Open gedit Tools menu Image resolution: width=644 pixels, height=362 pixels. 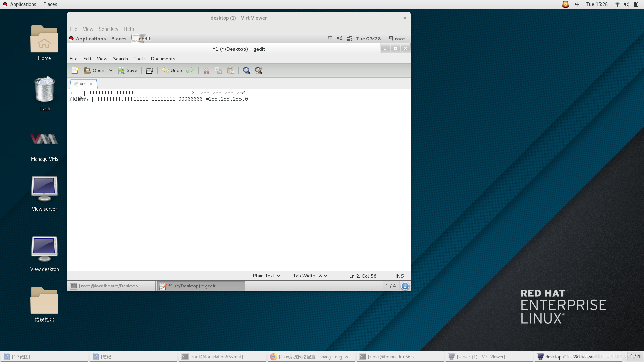tap(140, 59)
